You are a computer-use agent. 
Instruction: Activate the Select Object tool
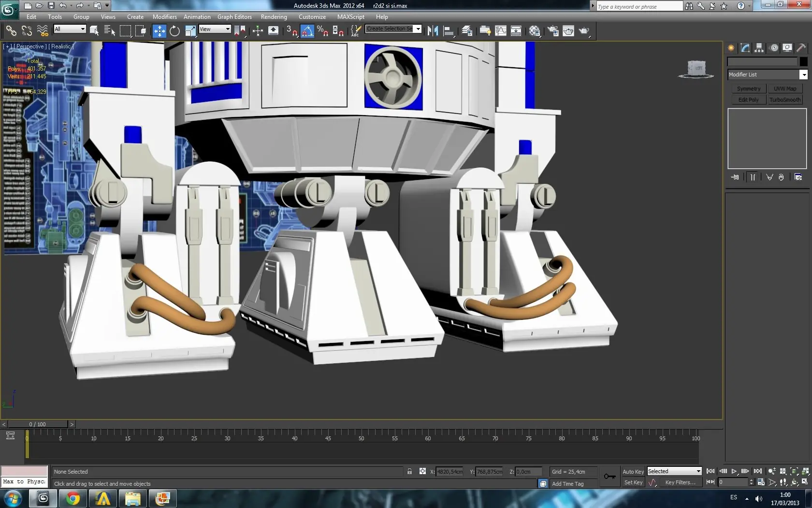pos(94,31)
